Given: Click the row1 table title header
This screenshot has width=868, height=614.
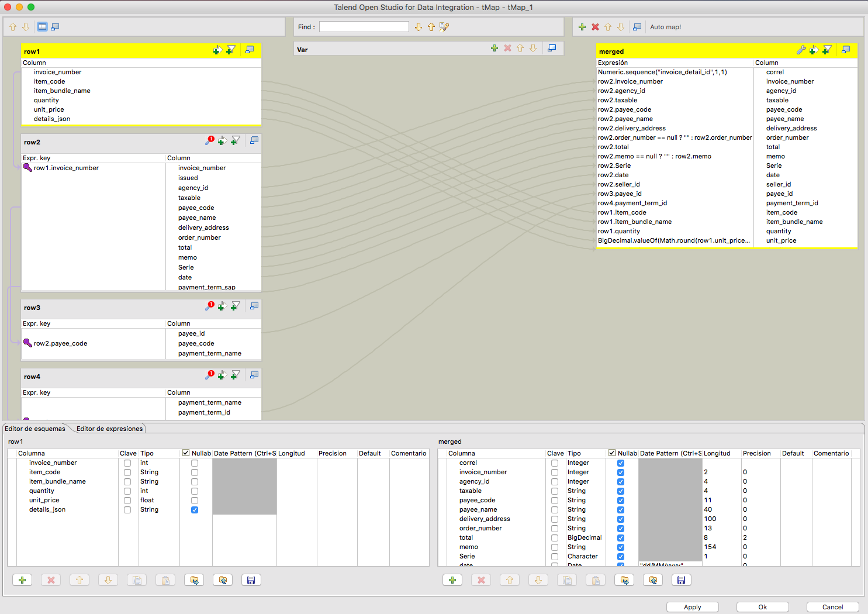Looking at the screenshot, I should pos(32,51).
